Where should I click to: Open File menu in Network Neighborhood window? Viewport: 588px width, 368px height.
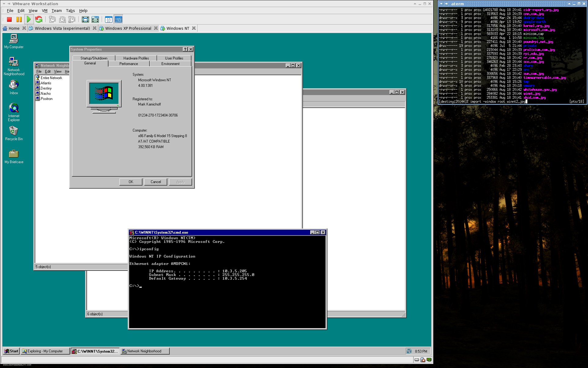point(39,71)
